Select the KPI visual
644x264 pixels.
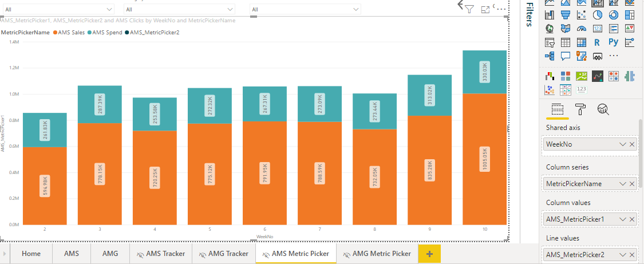point(630,29)
